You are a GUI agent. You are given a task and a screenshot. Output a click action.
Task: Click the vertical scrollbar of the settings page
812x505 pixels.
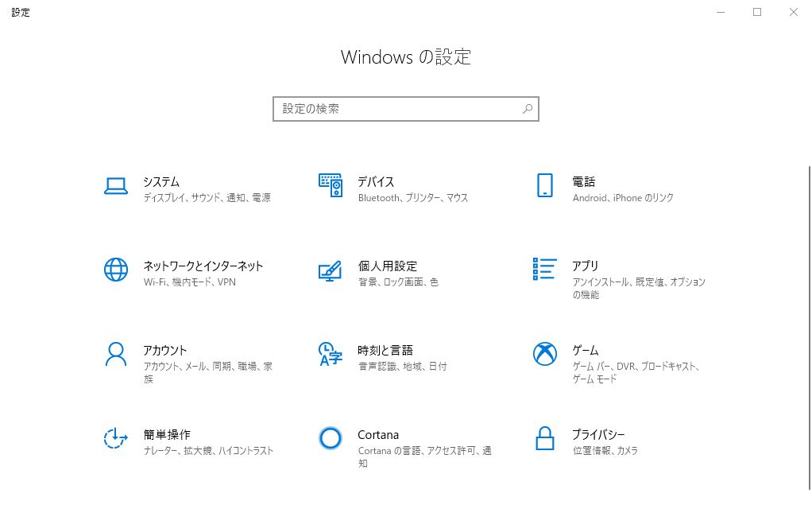click(x=810, y=328)
